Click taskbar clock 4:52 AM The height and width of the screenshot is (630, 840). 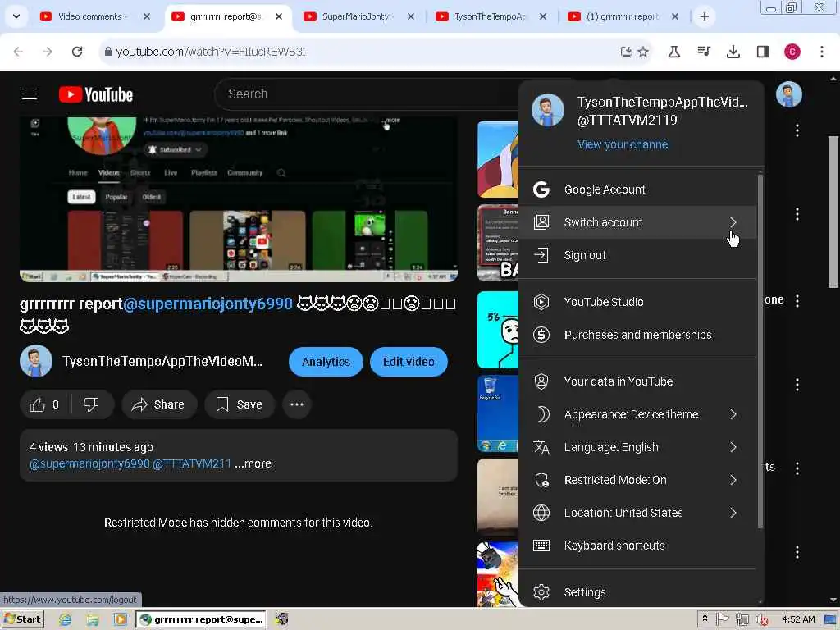[x=797, y=619]
